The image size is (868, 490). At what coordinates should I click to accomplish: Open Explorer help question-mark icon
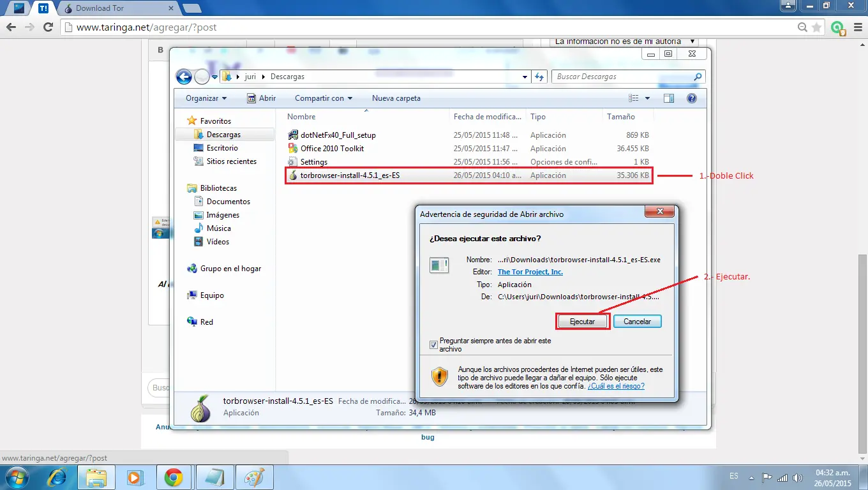(691, 98)
